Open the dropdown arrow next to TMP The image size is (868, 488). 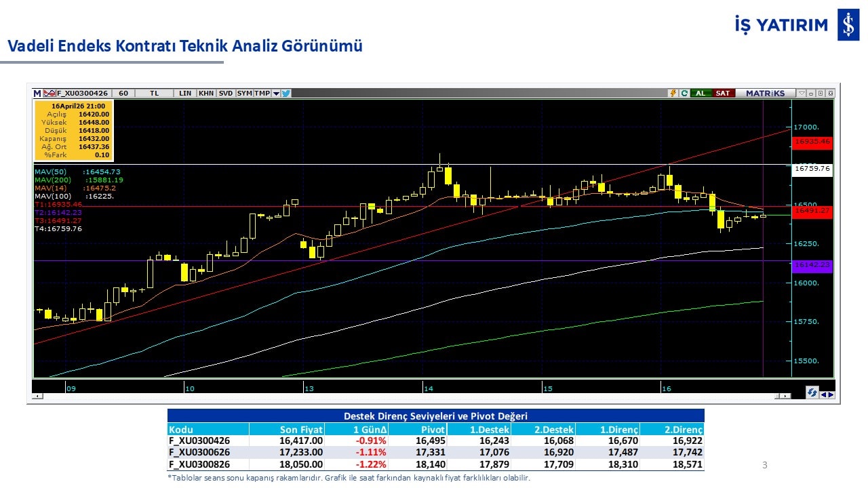276,94
